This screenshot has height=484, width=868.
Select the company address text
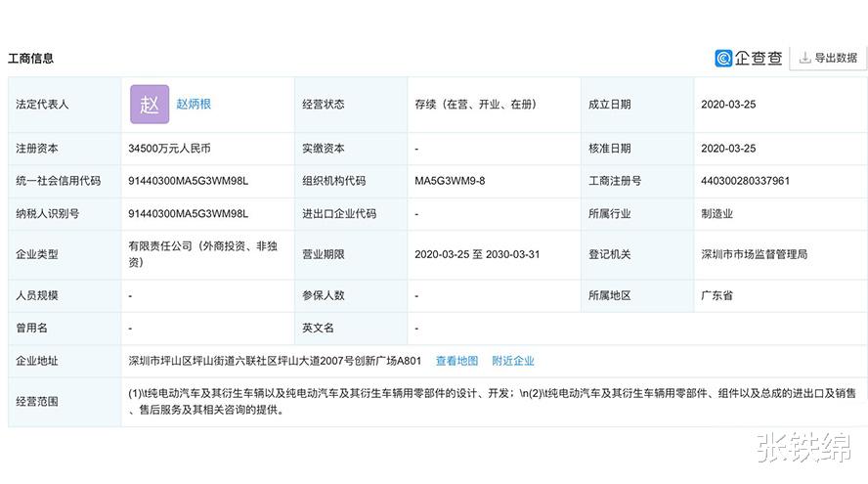coord(275,361)
